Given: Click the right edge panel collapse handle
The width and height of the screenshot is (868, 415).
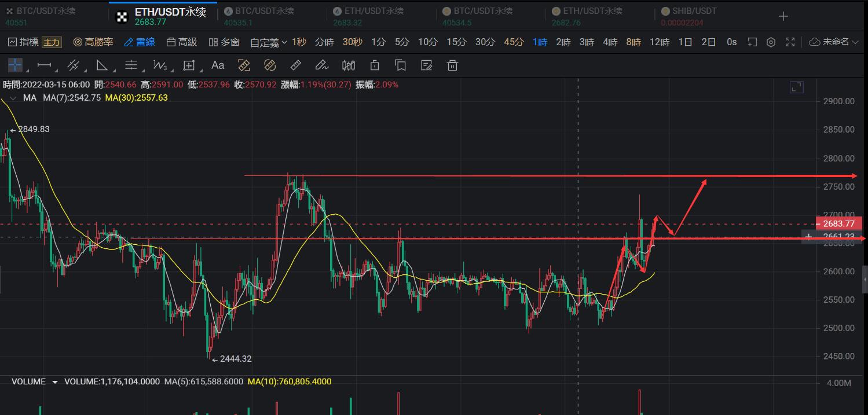Looking at the screenshot, I should tap(866, 279).
